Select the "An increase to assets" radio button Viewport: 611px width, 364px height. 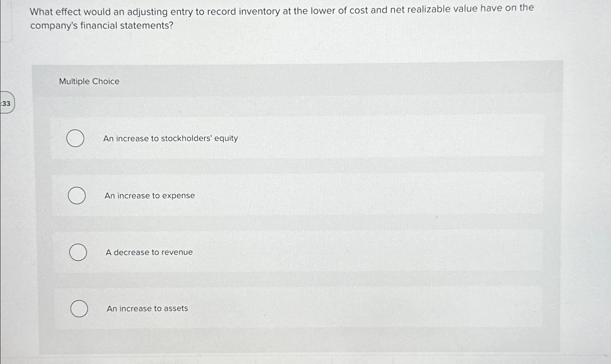(79, 309)
